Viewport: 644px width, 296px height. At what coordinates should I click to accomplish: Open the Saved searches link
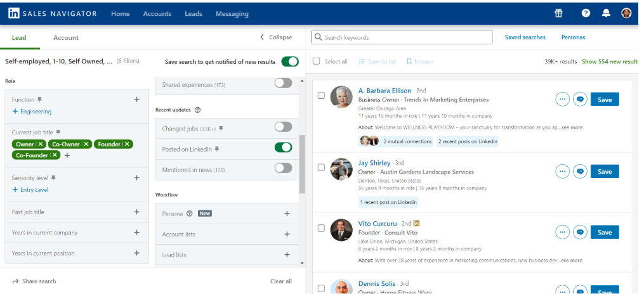tap(525, 37)
